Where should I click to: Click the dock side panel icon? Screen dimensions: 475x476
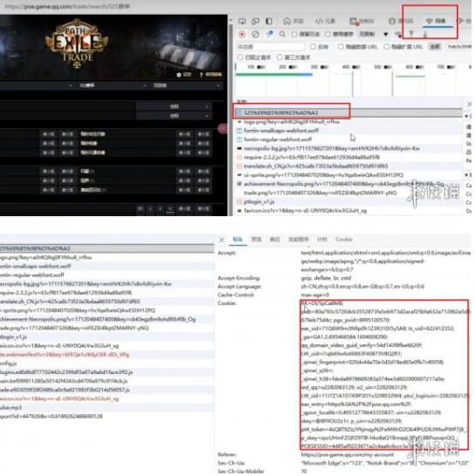[269, 21]
